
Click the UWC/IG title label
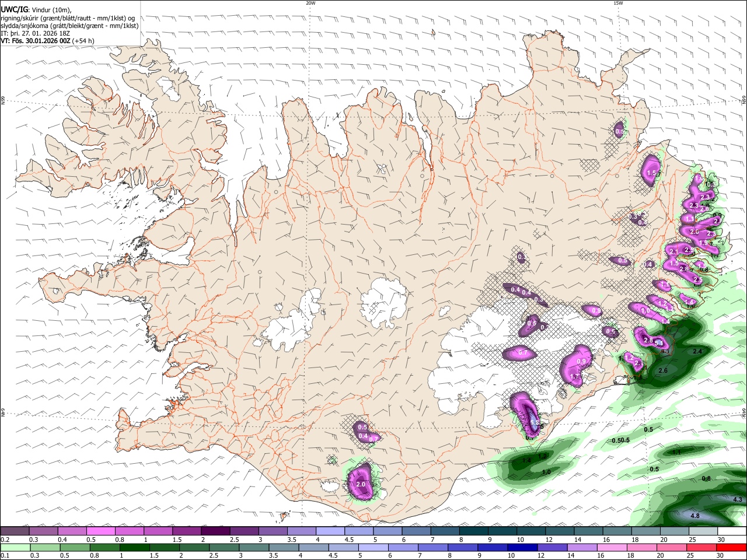(13, 9)
